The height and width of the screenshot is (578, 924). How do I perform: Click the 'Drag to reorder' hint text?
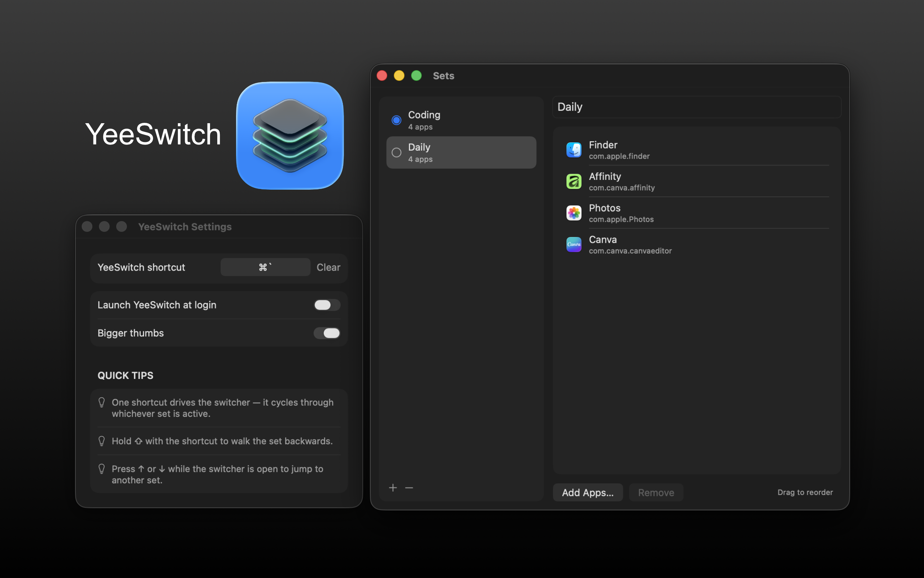[805, 492]
